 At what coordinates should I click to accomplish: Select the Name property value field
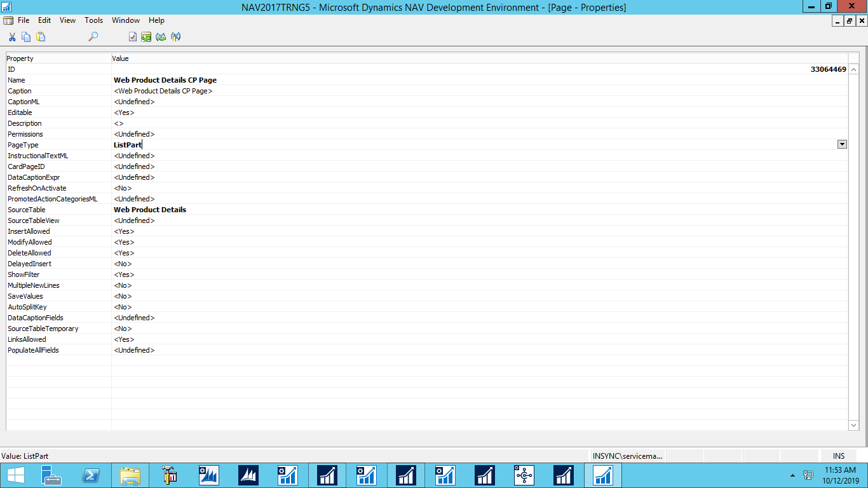point(165,80)
